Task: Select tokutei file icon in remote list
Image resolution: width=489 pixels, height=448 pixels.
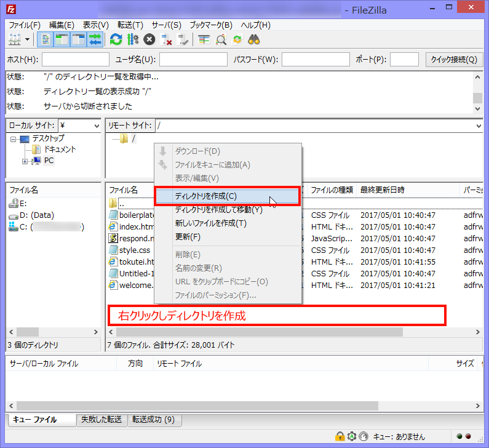Action: point(113,262)
